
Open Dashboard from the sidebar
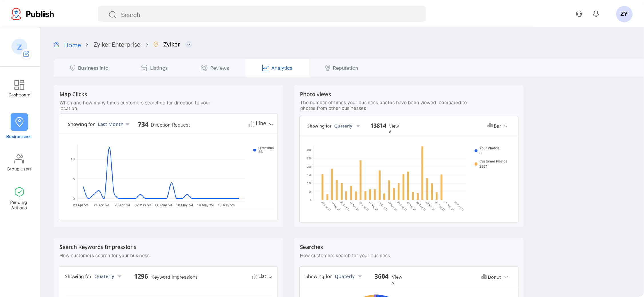[x=19, y=88]
